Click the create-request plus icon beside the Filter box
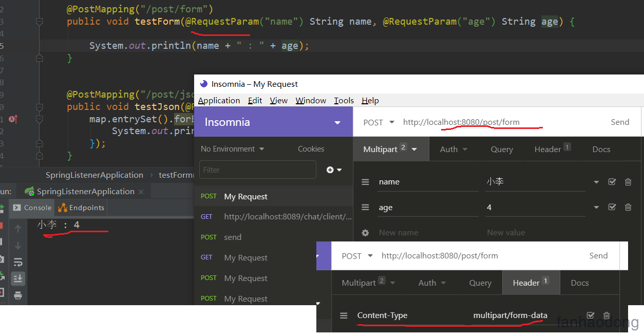The width and height of the screenshot is (644, 336). 330,170
